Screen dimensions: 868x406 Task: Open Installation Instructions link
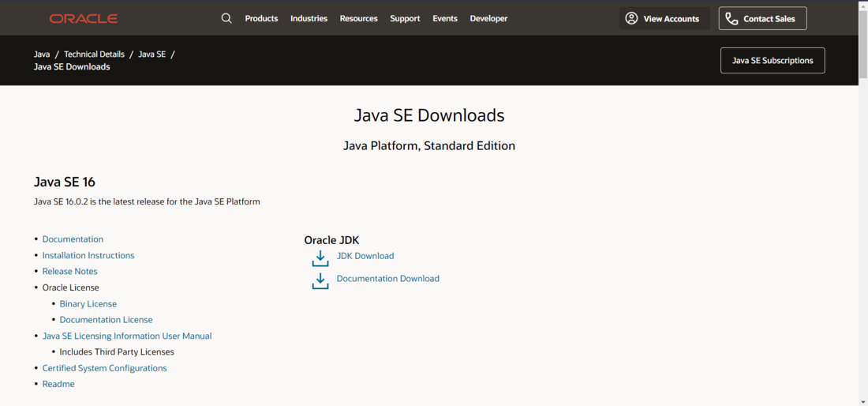88,256
